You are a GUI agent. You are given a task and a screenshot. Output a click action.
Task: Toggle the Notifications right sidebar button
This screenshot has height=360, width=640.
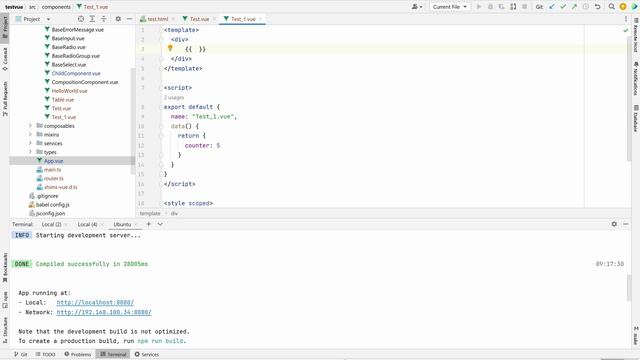pos(636,78)
